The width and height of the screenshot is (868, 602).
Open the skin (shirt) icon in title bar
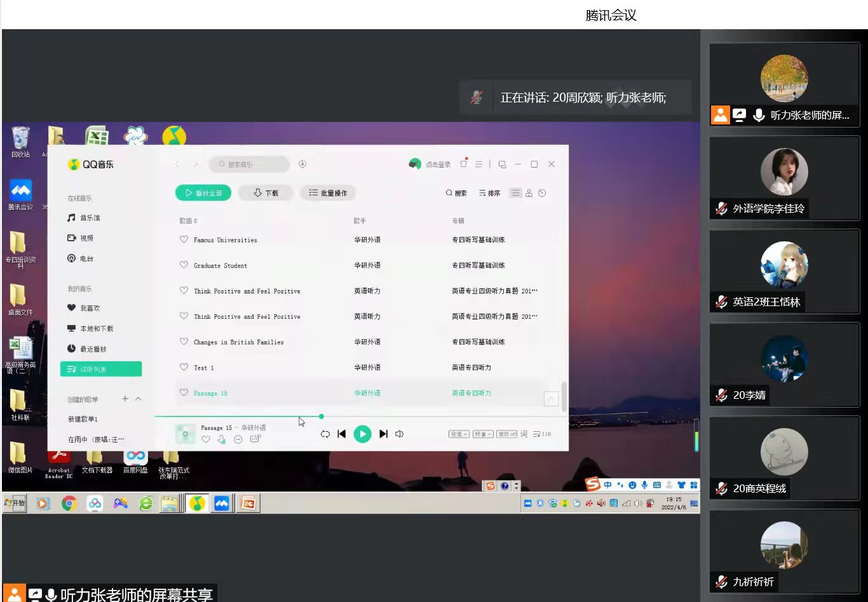tap(464, 164)
